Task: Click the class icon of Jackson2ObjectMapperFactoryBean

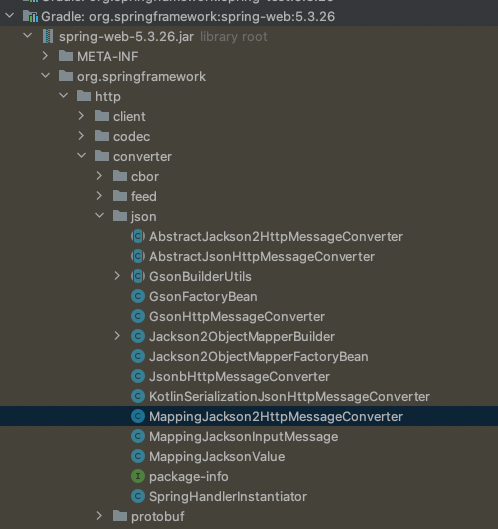Action: click(138, 356)
